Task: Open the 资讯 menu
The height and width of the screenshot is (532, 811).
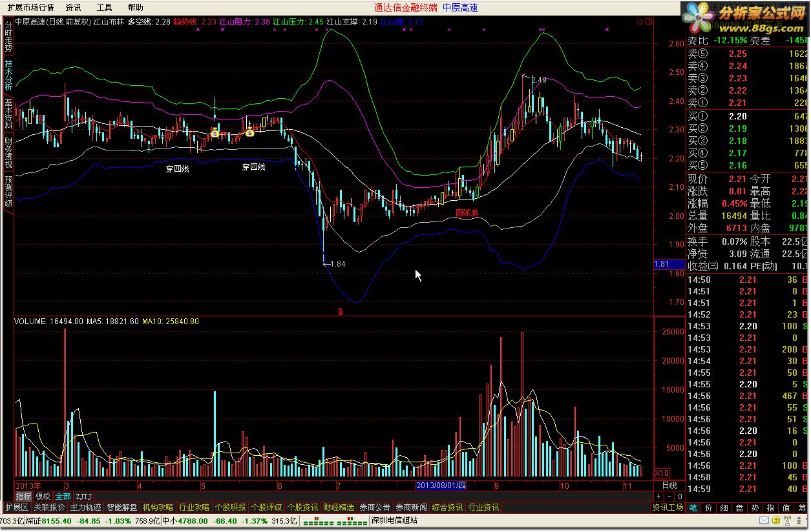Action: (x=73, y=8)
